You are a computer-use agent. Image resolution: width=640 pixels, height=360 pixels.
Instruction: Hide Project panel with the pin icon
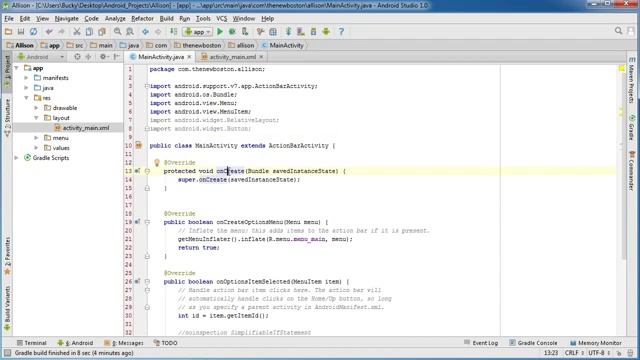coord(117,57)
